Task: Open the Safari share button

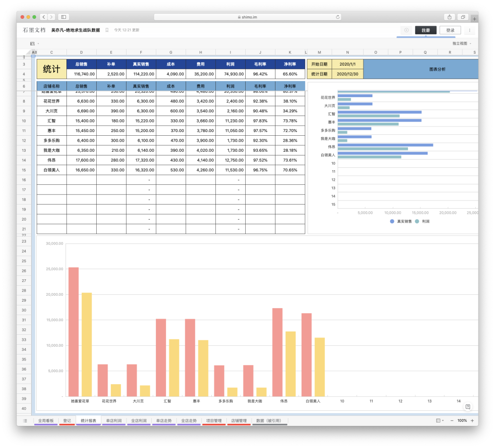Action: [x=450, y=17]
